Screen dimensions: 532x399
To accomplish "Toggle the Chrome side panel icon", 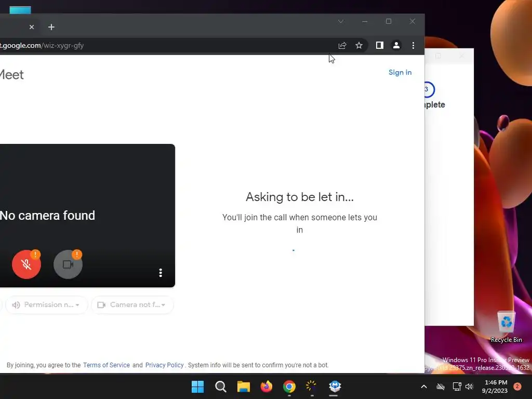I will (379, 46).
